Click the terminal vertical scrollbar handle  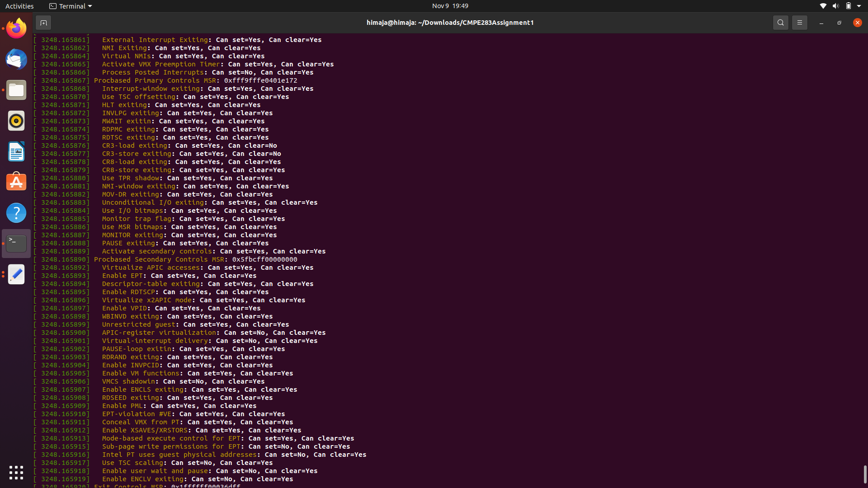[x=865, y=474]
